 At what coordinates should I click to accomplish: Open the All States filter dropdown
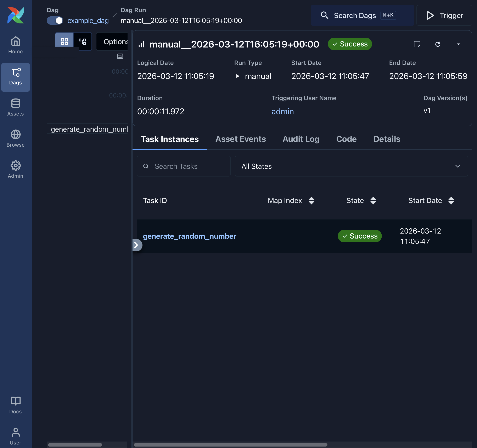click(x=351, y=166)
